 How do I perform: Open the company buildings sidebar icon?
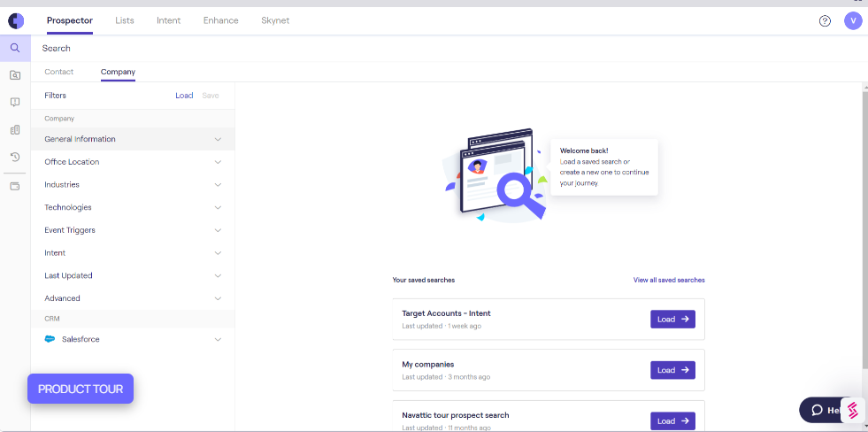(x=15, y=129)
